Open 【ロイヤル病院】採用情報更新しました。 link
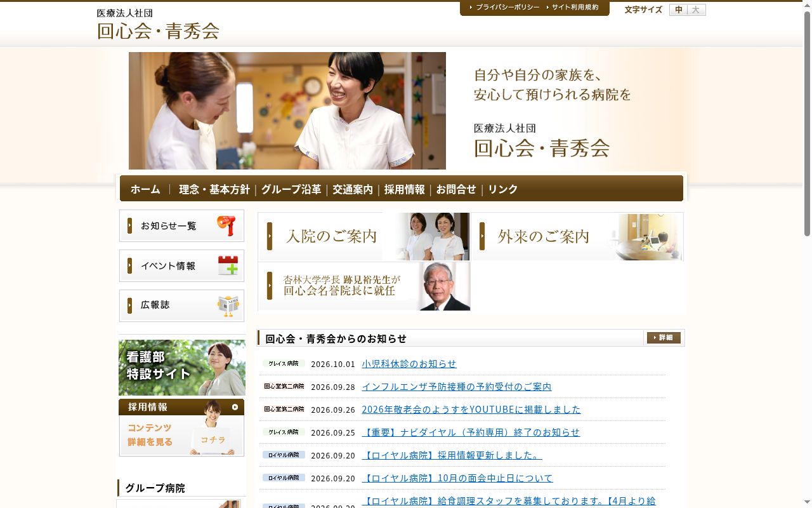 click(452, 455)
